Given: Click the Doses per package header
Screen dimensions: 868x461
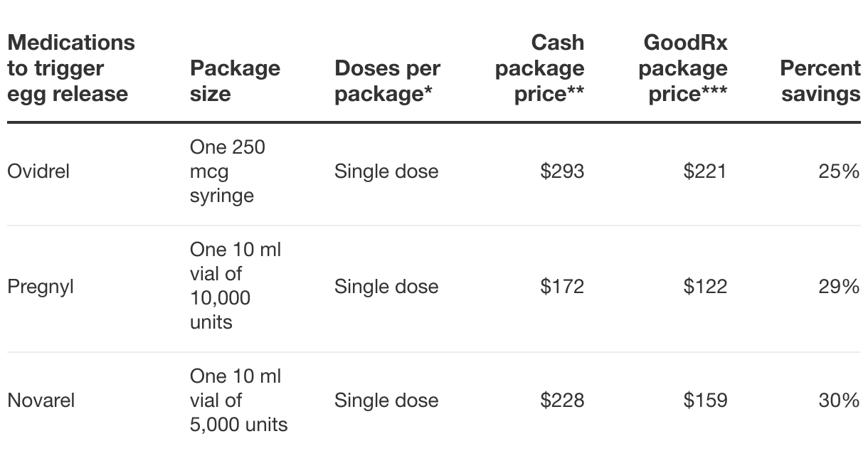Looking at the screenshot, I should (x=387, y=81).
